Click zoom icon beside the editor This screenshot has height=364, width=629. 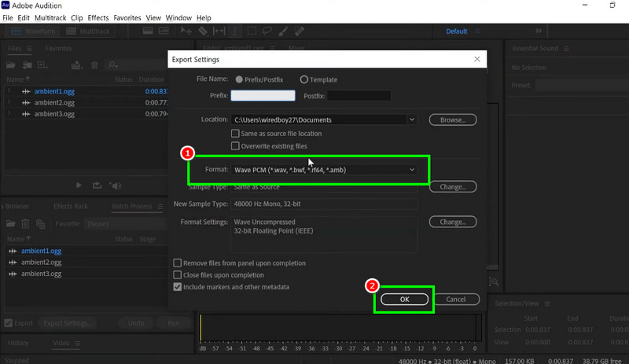pos(494,281)
